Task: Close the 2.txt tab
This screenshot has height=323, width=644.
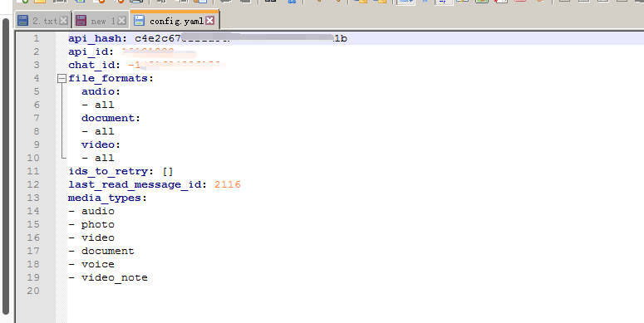Action: click(64, 21)
